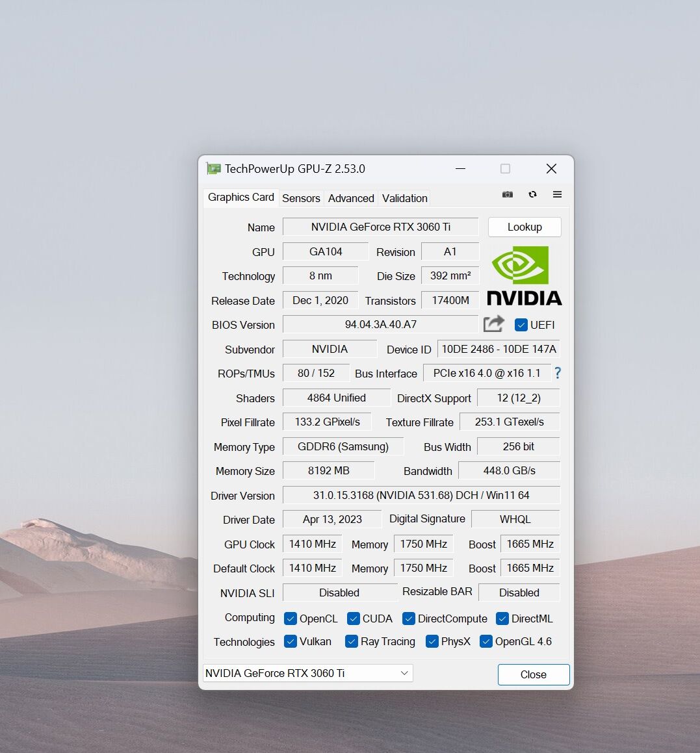Click the NVIDIA logo image
The width and height of the screenshot is (700, 753).
pyautogui.click(x=524, y=275)
